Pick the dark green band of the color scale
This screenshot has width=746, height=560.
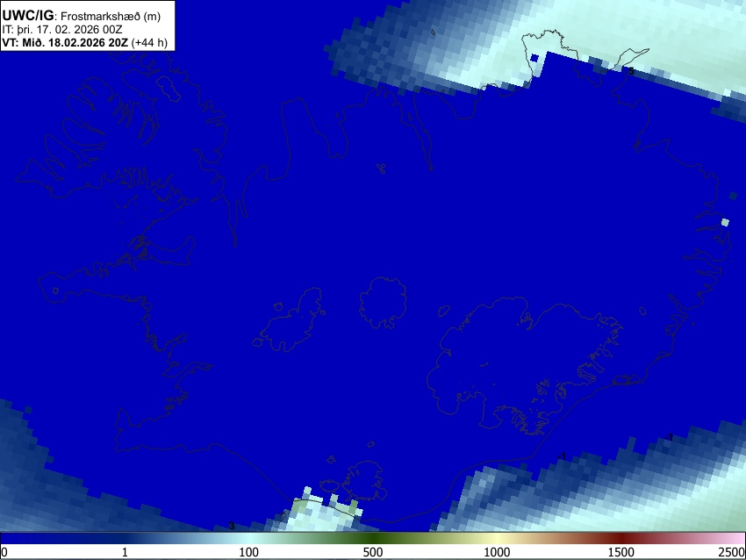point(373,538)
